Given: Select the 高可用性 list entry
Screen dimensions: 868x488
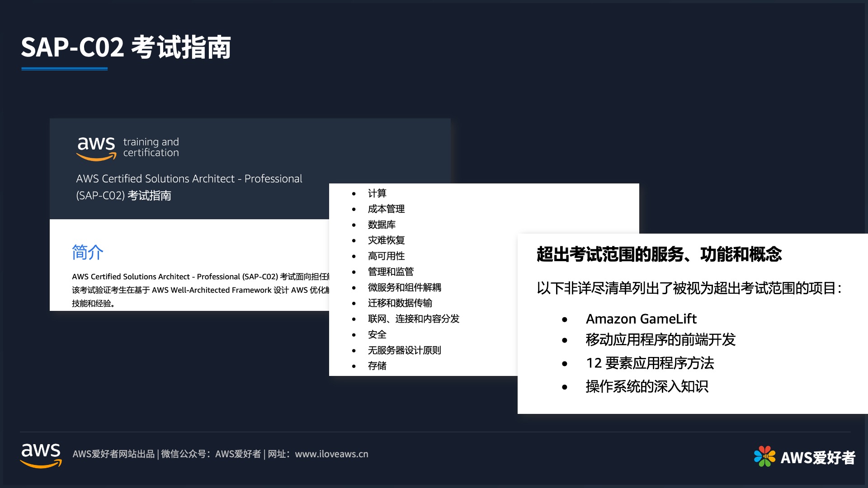Looking at the screenshot, I should pos(387,256).
